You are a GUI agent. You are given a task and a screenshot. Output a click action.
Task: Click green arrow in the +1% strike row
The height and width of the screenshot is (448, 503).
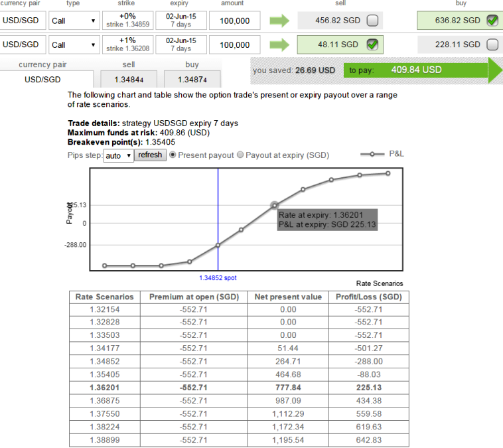pos(279,44)
